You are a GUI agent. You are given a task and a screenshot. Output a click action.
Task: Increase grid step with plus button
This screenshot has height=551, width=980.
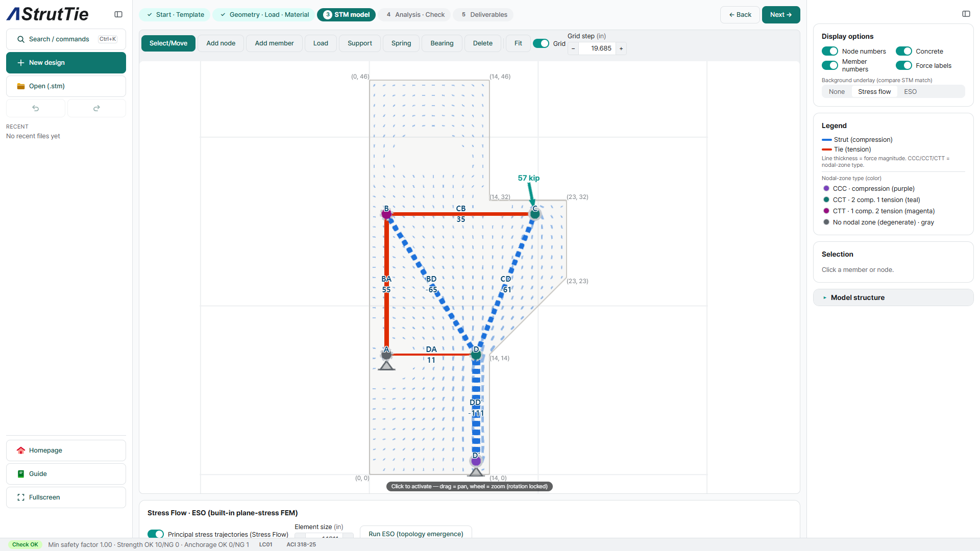point(621,48)
